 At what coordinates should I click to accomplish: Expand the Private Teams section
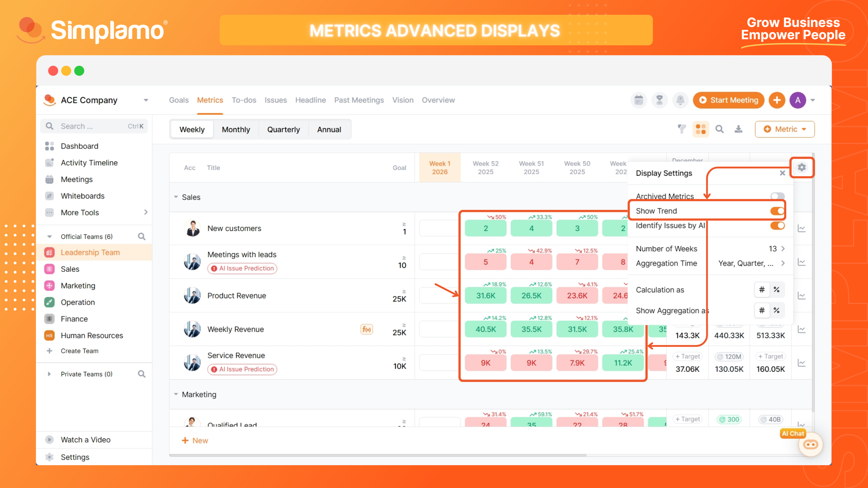coord(49,374)
